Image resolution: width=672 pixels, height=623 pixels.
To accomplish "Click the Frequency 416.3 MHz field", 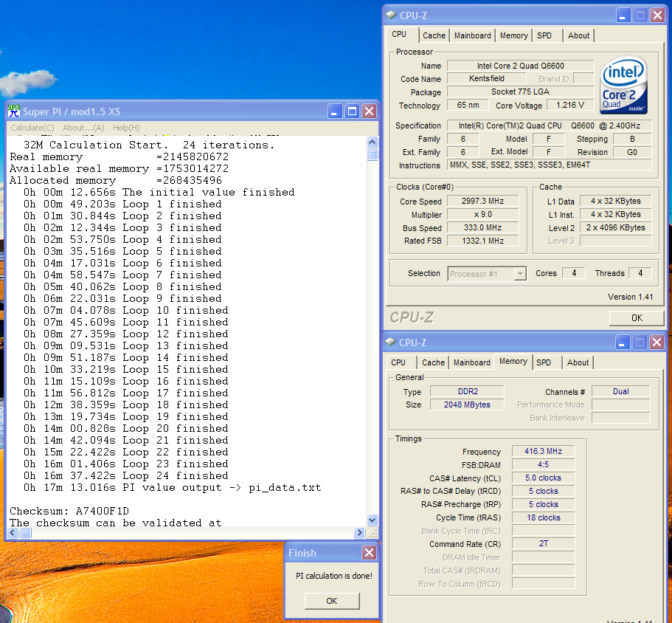I will click(543, 451).
